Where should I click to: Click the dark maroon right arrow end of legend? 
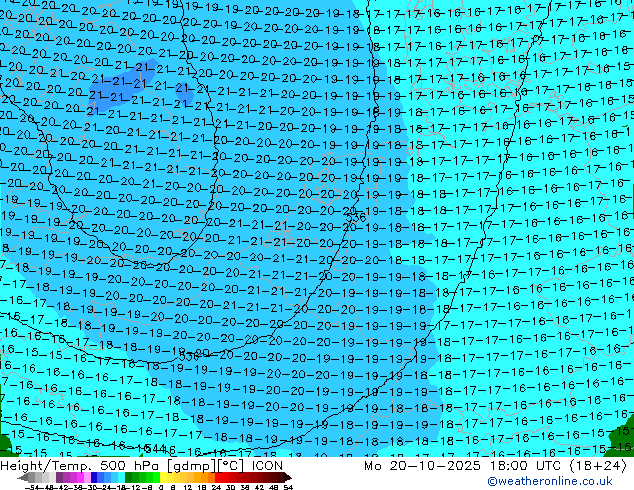coord(288,477)
